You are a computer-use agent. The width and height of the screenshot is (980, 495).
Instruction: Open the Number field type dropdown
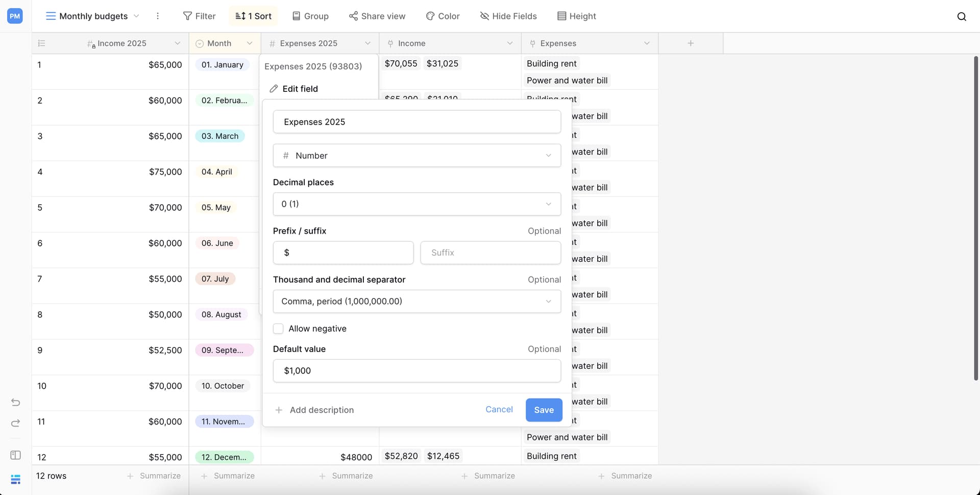(x=416, y=156)
